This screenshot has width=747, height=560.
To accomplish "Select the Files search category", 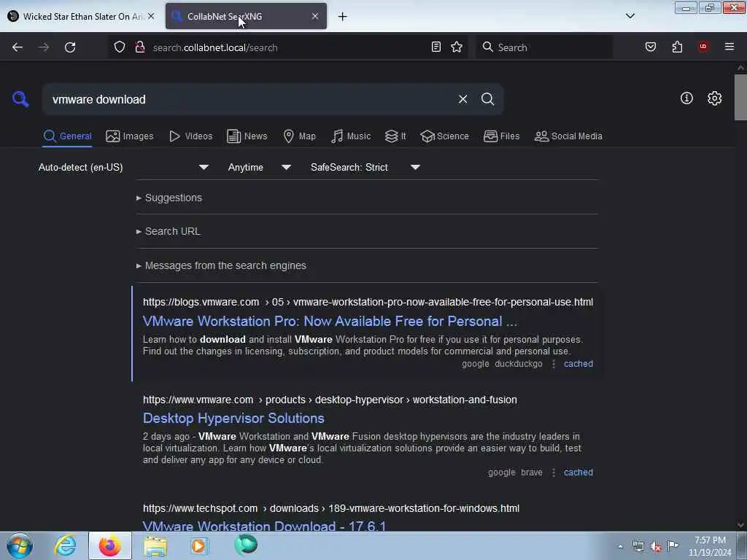I will [x=501, y=136].
